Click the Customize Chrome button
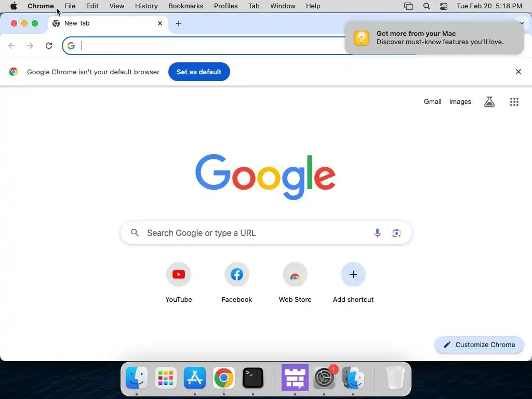Image resolution: width=532 pixels, height=399 pixels. (x=479, y=345)
